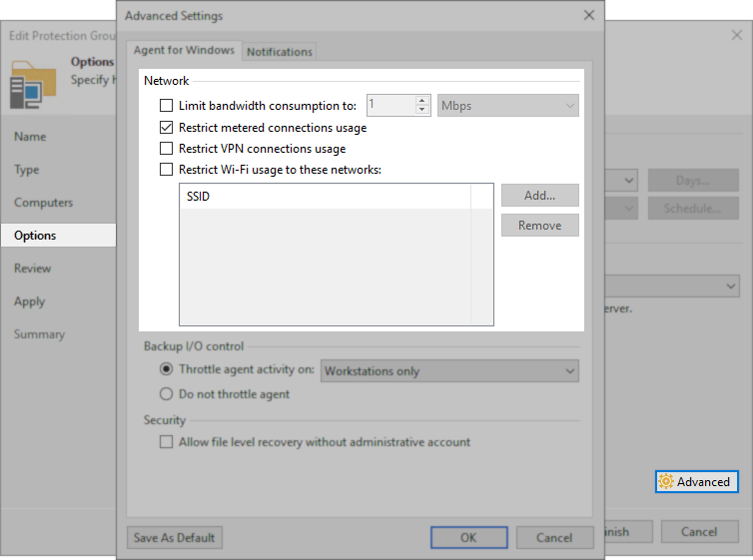This screenshot has width=753, height=560.
Task: Confirm Advanced Settings with OK
Action: 468,537
